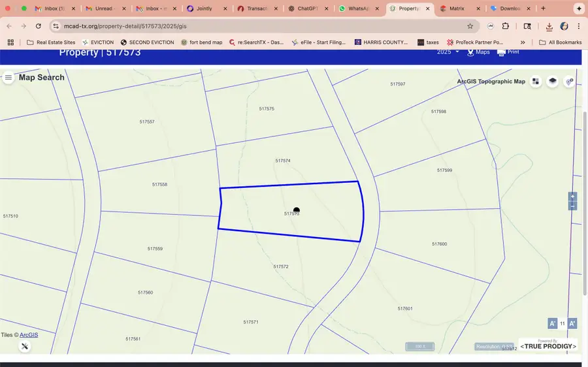Increase map label font size
588x367 pixels.
[x=572, y=323]
